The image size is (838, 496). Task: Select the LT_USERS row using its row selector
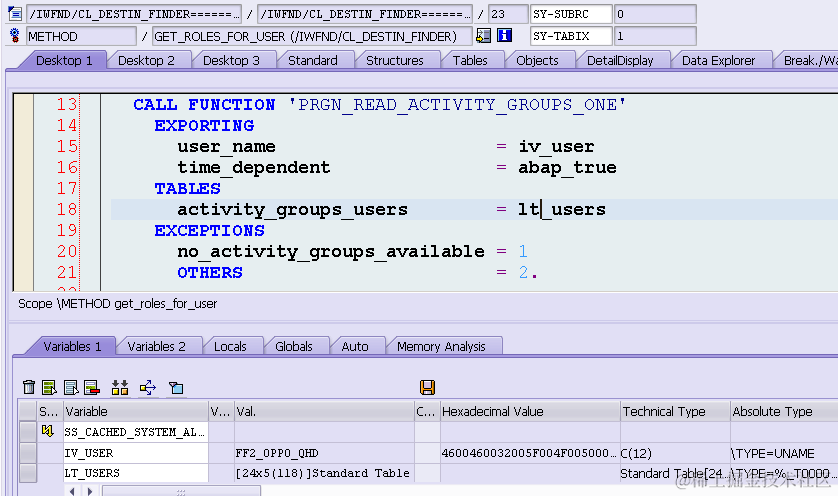point(28,473)
